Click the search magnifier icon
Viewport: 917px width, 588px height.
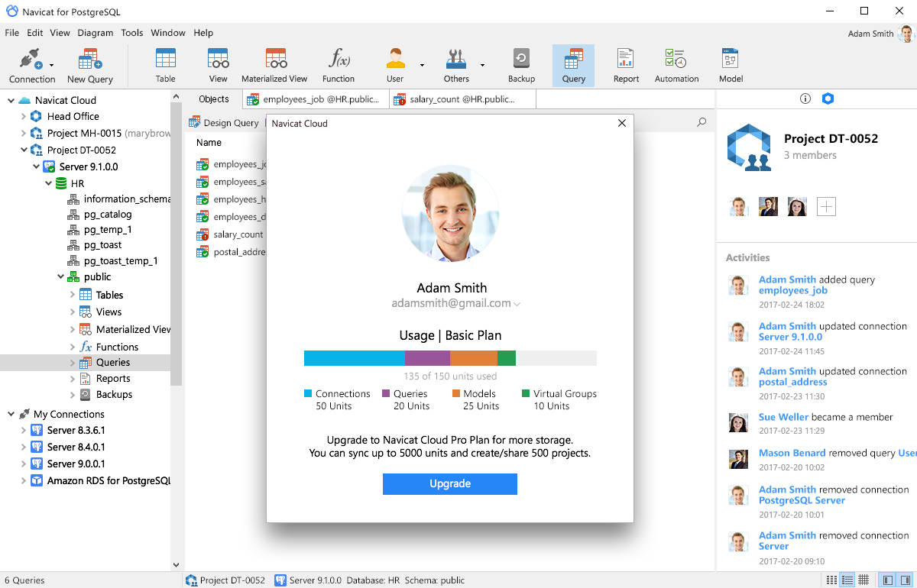pyautogui.click(x=702, y=122)
